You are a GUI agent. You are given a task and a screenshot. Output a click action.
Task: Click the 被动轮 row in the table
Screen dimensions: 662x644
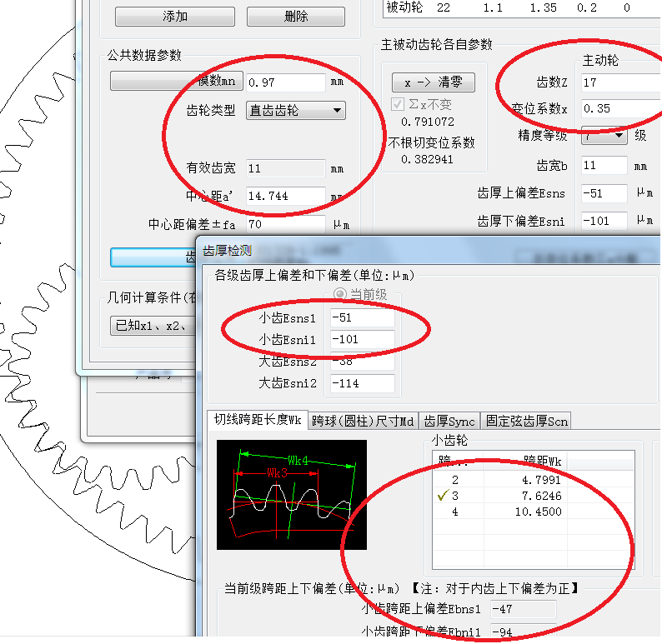(x=522, y=7)
